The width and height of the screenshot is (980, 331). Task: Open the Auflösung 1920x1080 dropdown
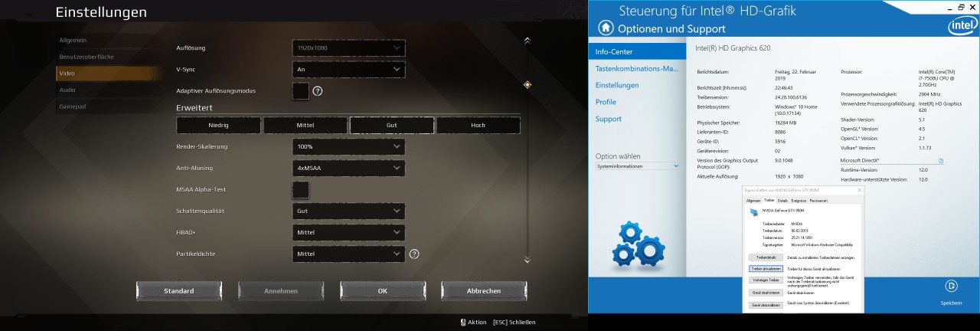tap(348, 48)
